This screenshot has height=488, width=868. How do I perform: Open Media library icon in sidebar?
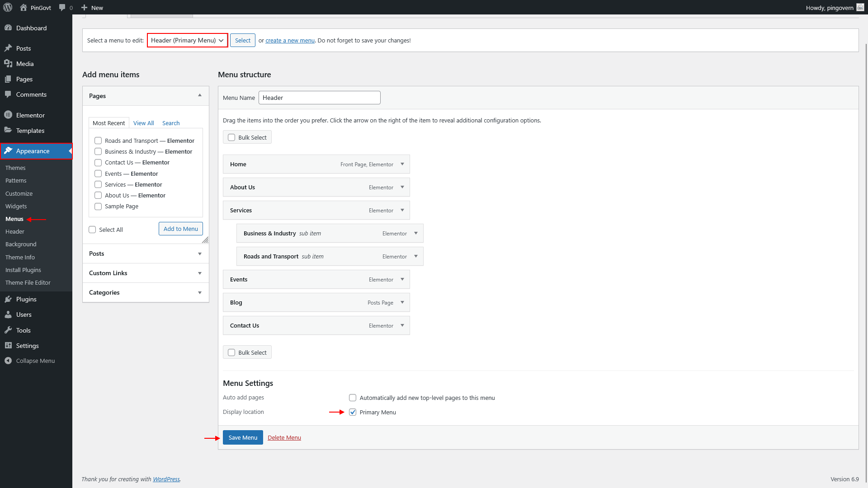tap(8, 64)
